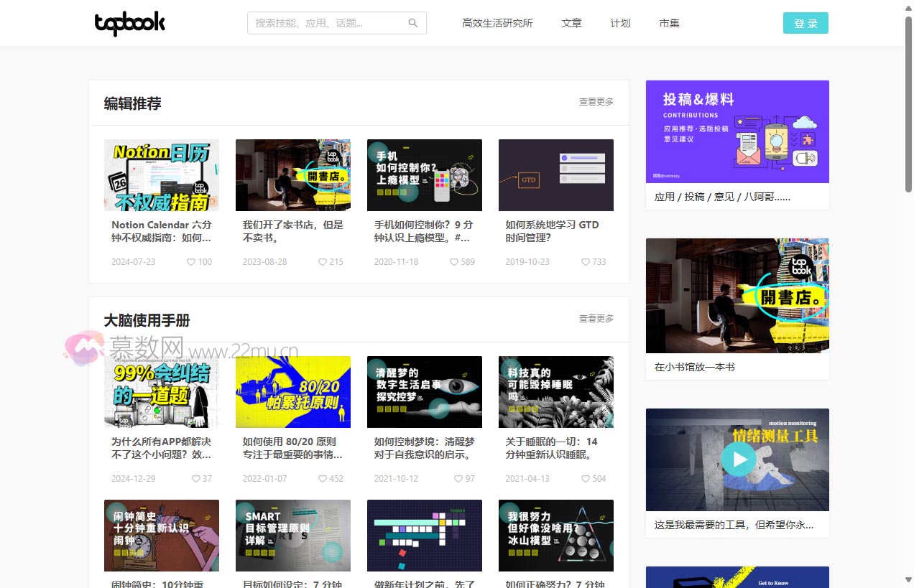Click the heart icon on the GTD time management card
The width and height of the screenshot is (914, 588).
tap(583, 262)
